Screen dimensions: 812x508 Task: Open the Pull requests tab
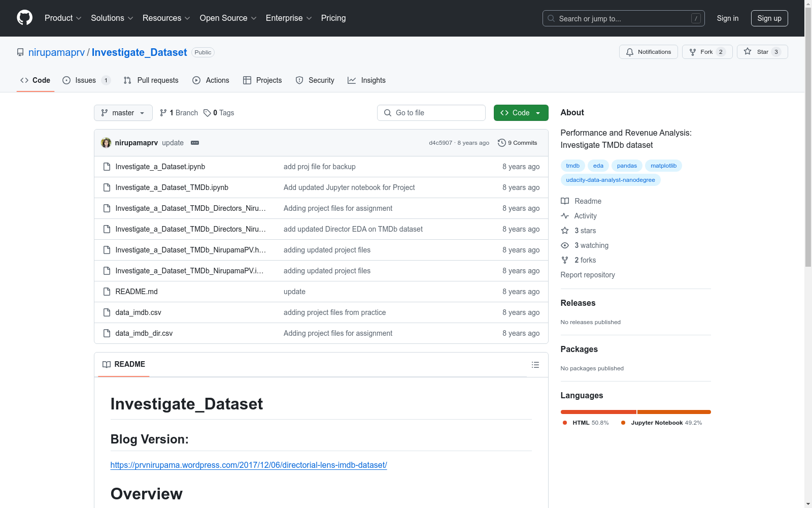click(x=151, y=80)
